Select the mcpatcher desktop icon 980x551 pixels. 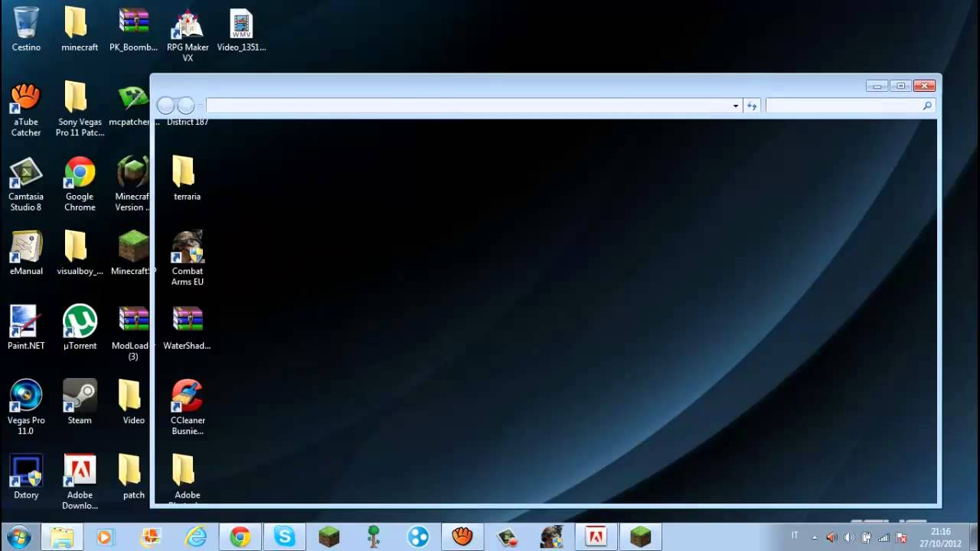133,104
